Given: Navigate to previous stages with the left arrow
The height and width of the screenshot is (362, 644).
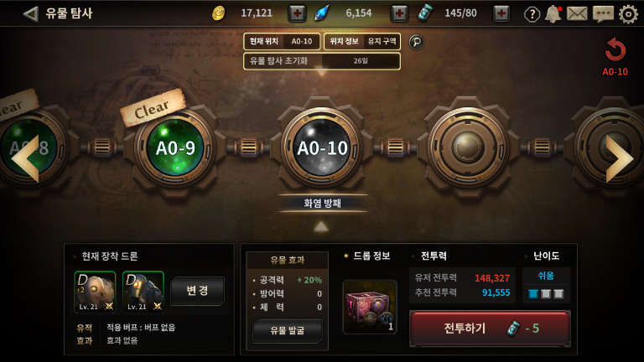Looking at the screenshot, I should pyautogui.click(x=25, y=159).
